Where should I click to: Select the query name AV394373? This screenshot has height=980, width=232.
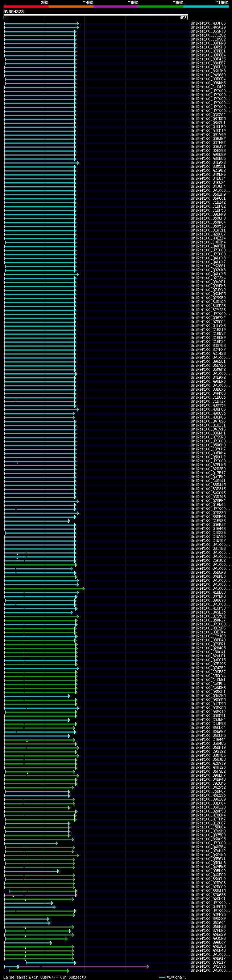[13, 12]
